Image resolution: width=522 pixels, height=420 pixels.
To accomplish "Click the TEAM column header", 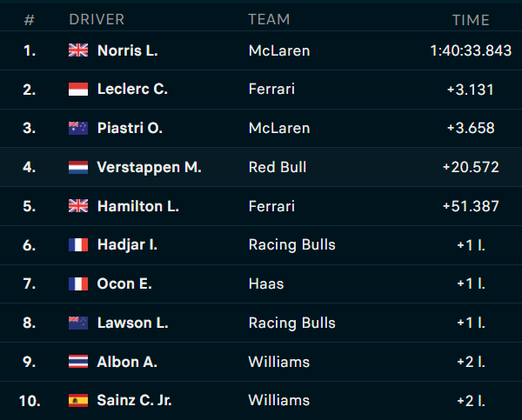I will click(269, 19).
